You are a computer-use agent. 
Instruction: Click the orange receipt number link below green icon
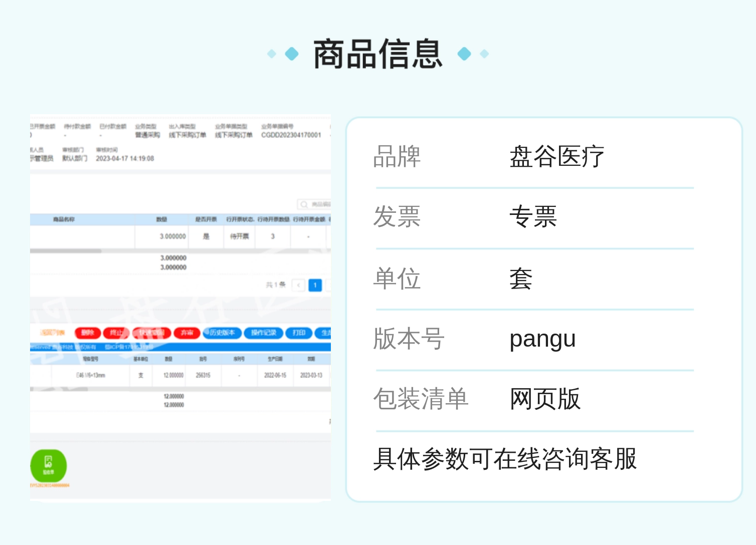50,485
